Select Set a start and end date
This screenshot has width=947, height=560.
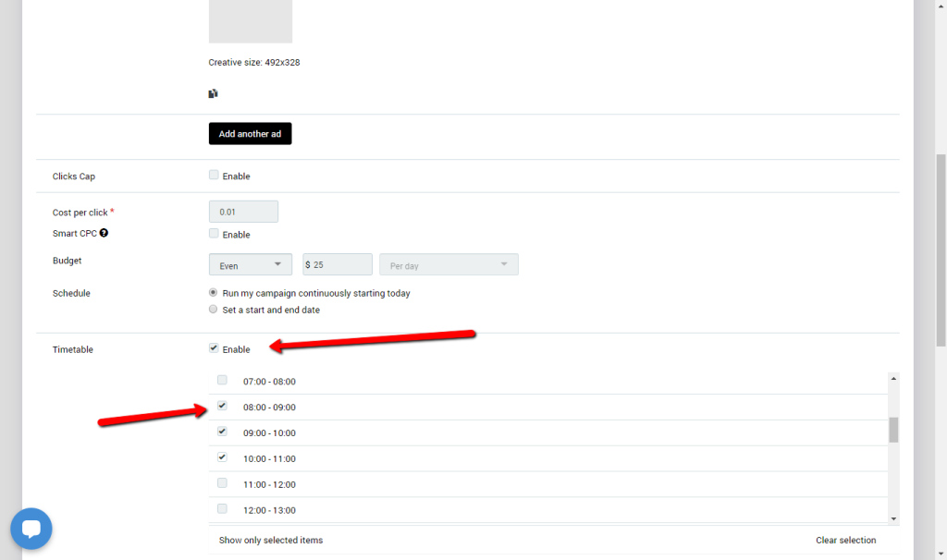pos(215,310)
